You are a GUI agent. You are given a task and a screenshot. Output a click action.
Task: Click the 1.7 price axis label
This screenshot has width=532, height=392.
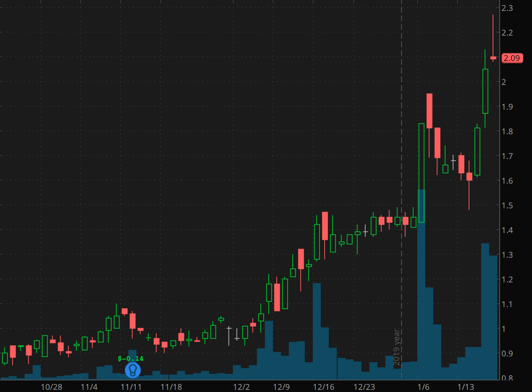click(x=507, y=156)
